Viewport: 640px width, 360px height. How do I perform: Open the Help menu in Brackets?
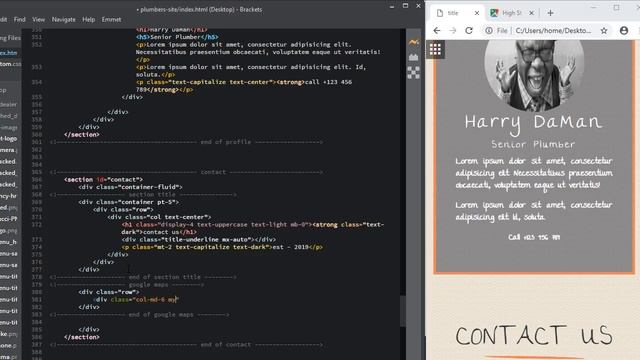point(89,19)
